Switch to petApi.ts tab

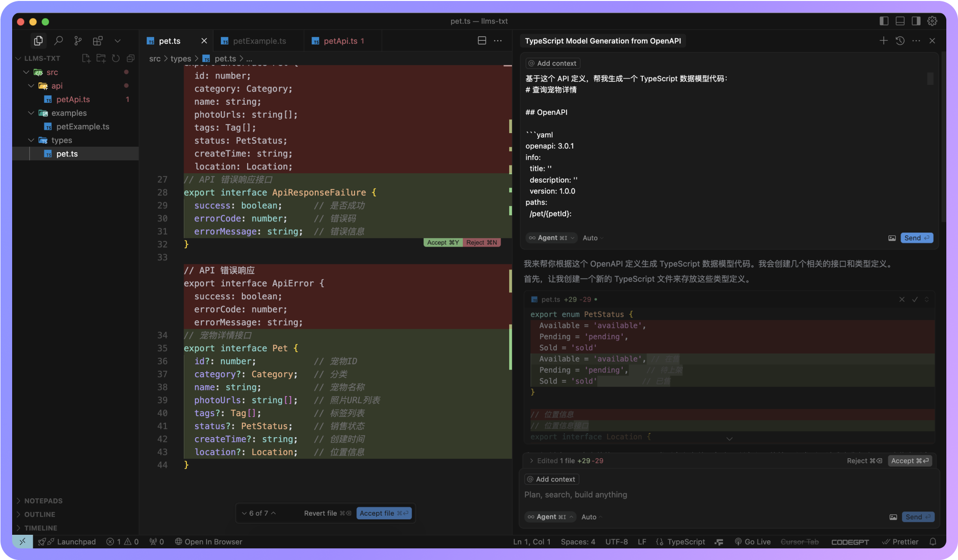[x=341, y=41]
